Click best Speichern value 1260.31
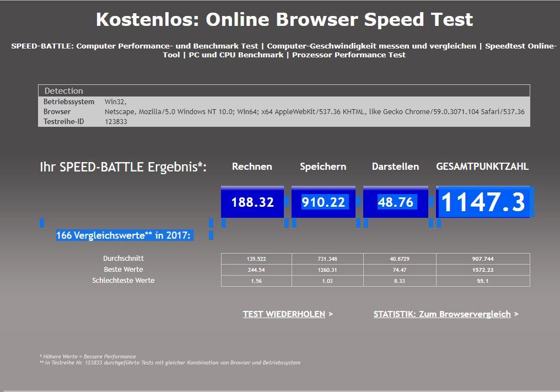The height and width of the screenshot is (392, 560). click(327, 270)
